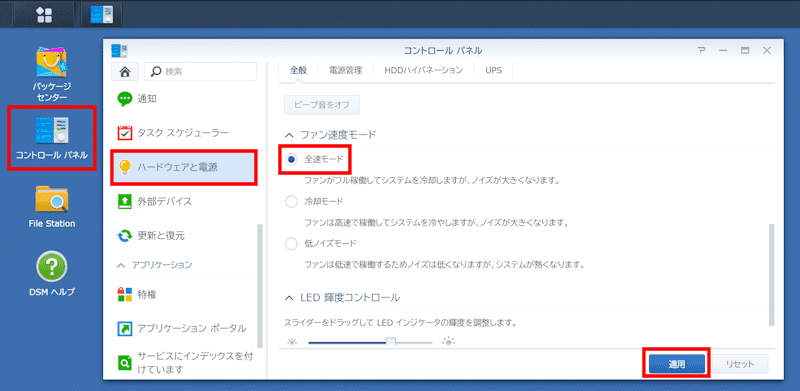Click the indexing service search icon
This screenshot has width=800, height=391.
pos(125,362)
